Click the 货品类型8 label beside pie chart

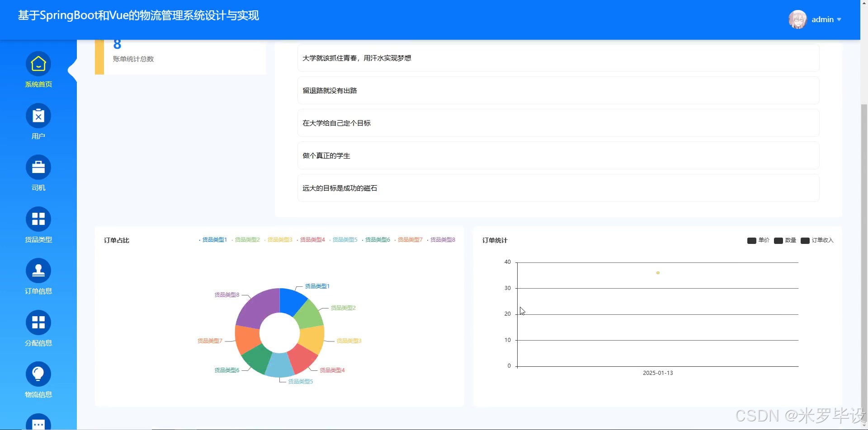[227, 294]
